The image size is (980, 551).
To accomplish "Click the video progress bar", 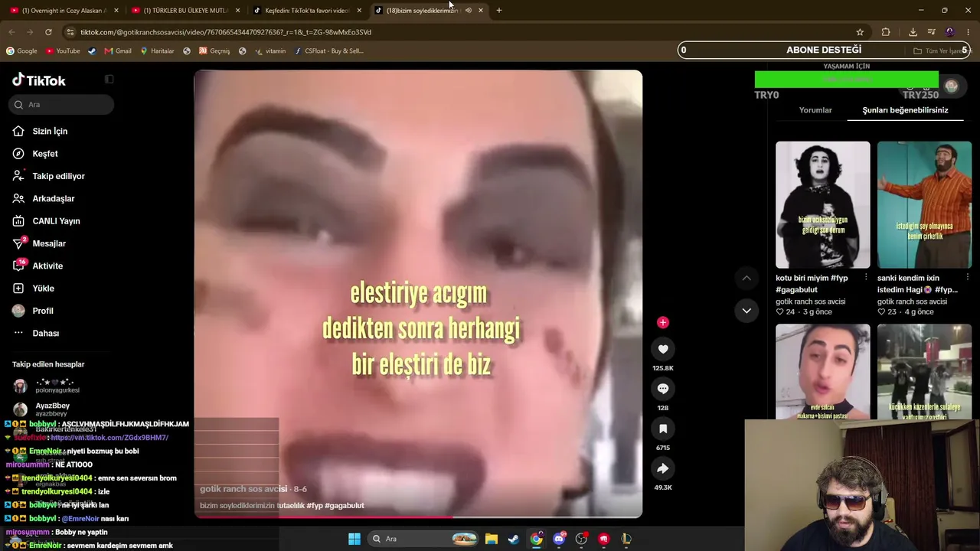I will point(418,517).
